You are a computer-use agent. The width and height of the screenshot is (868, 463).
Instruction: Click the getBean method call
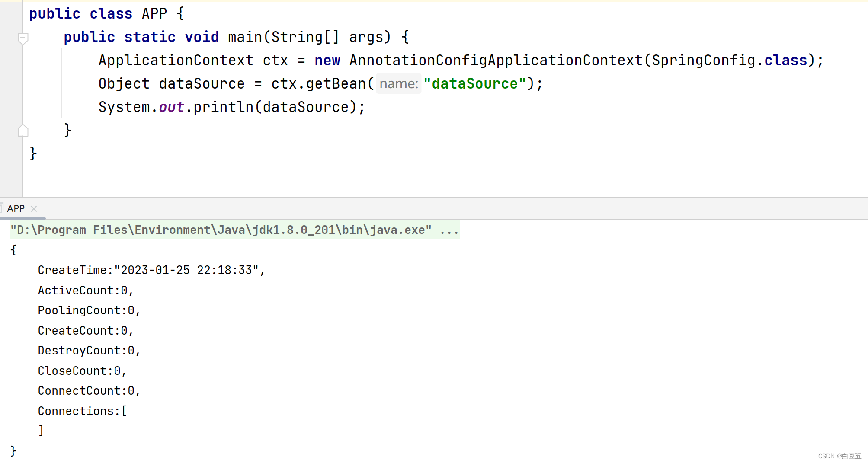click(336, 84)
